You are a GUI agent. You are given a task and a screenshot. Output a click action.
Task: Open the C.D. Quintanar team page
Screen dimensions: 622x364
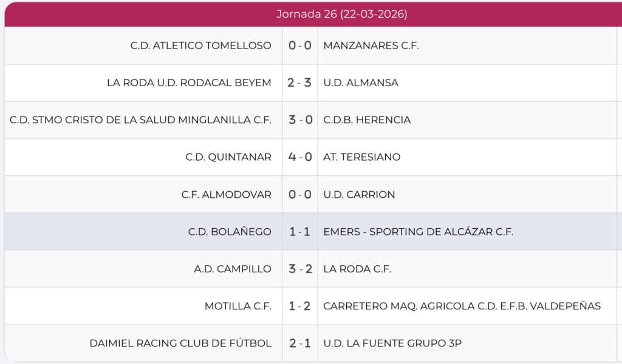click(x=228, y=157)
